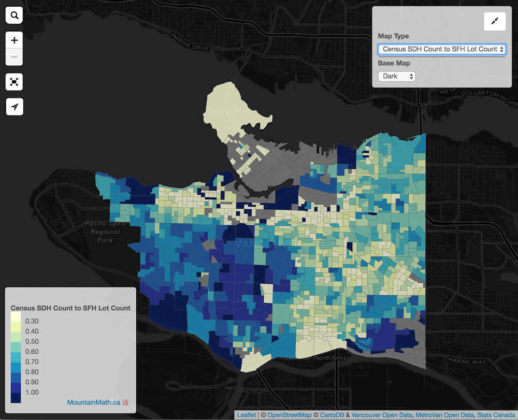The image size is (518, 420).
Task: Click the 0.30 legend color swatch
Action: pyautogui.click(x=16, y=317)
